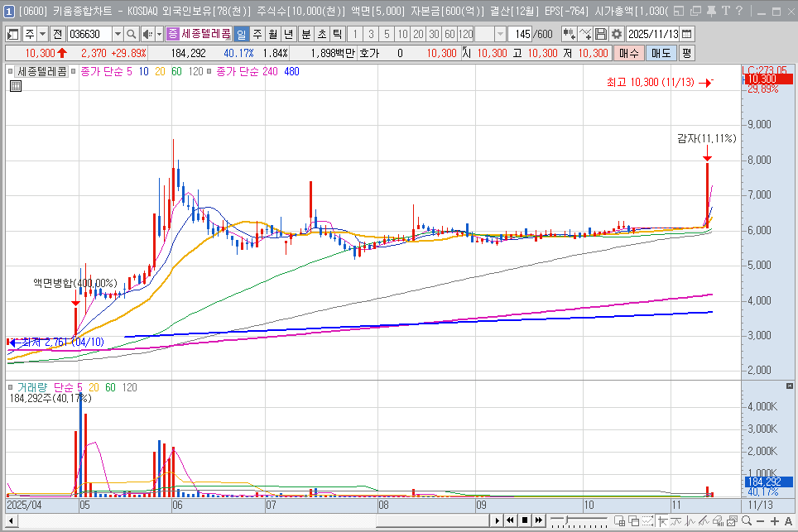Click the left panel toggle icon
798x532 pixels.
point(12,34)
